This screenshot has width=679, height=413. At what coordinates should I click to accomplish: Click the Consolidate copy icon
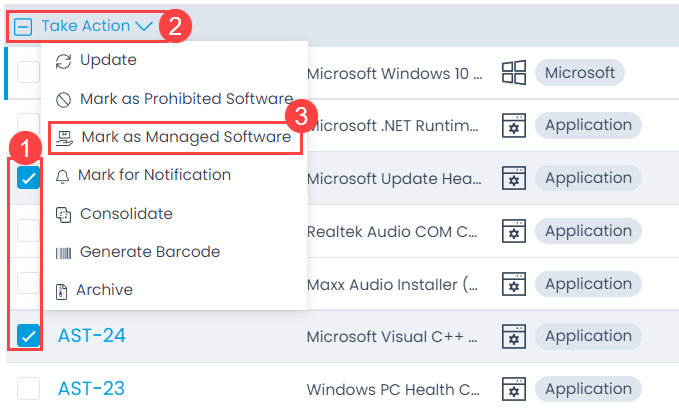[63, 215]
